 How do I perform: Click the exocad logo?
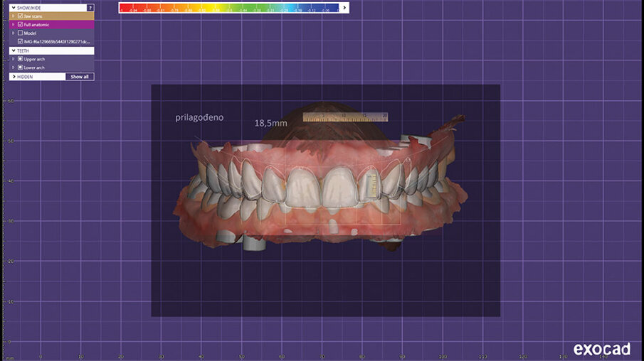[601, 349]
